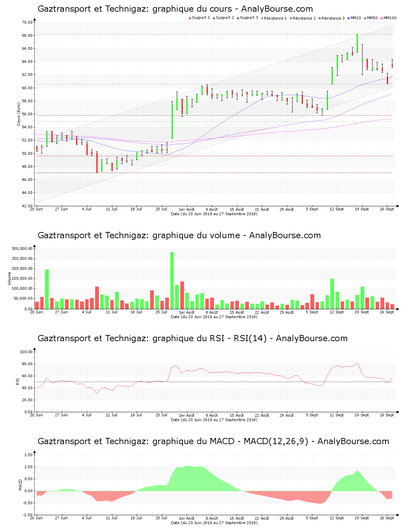Click the green candlestick peaking near 68.00

coord(357,43)
